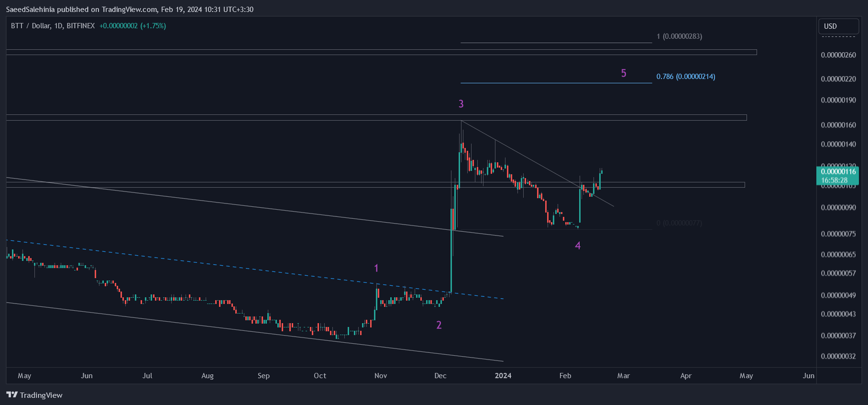Click the Apr label on the time axis
This screenshot has height=405, width=868.
(686, 376)
